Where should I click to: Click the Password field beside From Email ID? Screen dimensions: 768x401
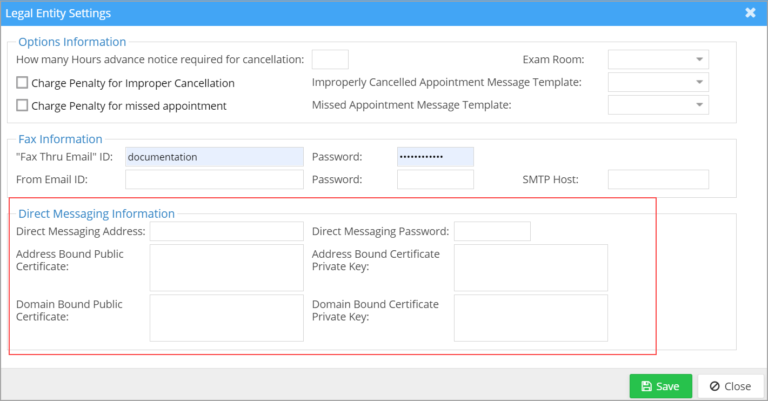pos(435,180)
